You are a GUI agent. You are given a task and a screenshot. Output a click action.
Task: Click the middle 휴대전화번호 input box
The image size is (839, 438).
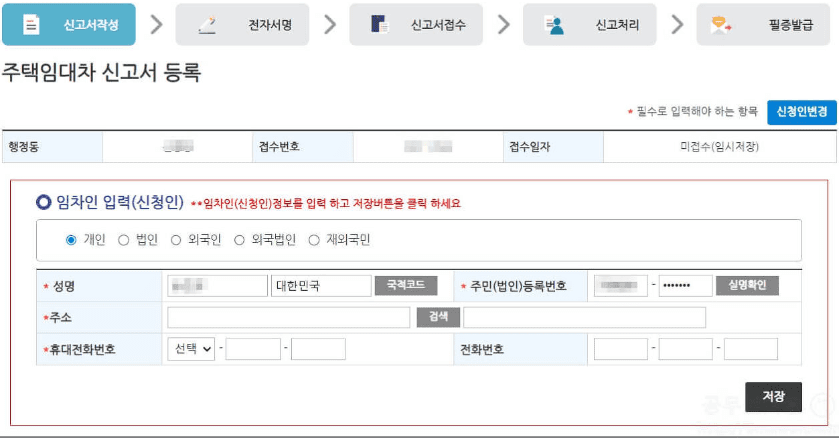click(x=253, y=349)
